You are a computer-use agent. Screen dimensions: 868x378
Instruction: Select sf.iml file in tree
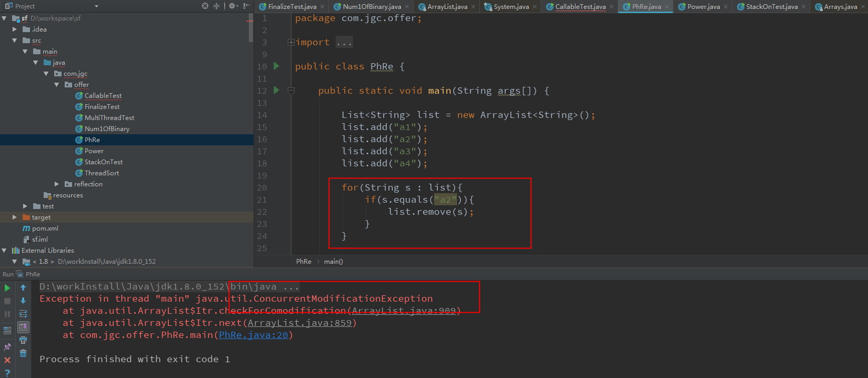[39, 240]
